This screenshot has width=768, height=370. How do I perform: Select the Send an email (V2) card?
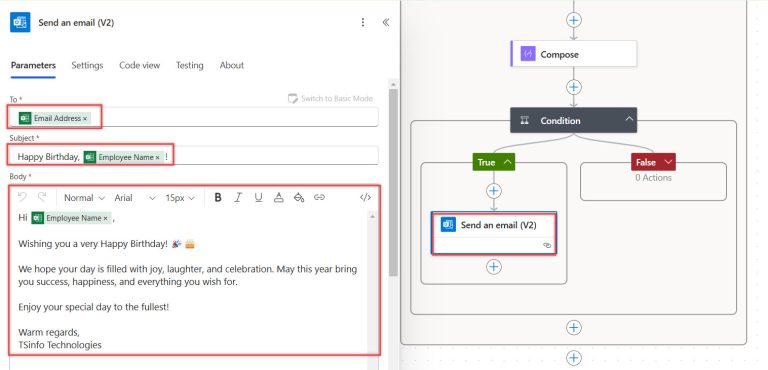coord(494,233)
